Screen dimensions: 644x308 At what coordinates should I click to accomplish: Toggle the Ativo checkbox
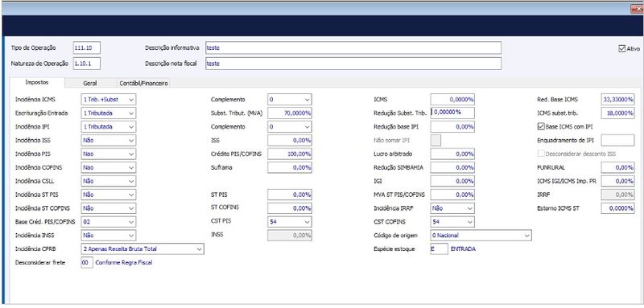(621, 48)
